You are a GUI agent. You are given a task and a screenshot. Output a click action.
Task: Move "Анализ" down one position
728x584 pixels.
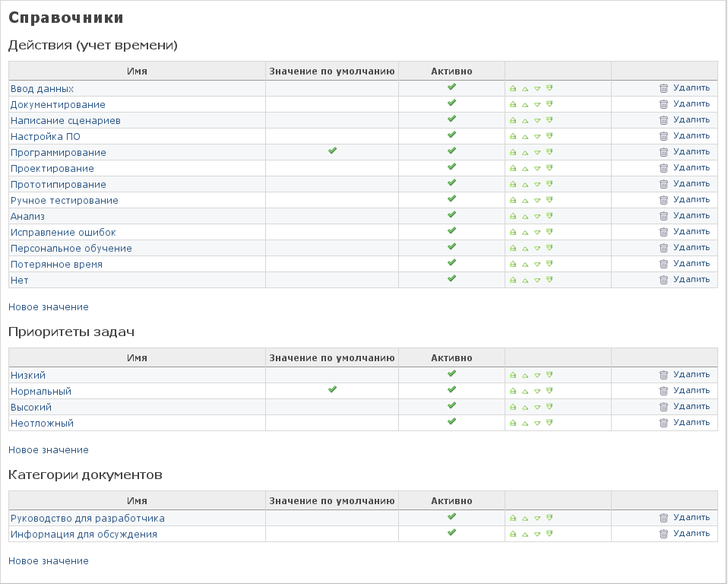pyautogui.click(x=537, y=216)
